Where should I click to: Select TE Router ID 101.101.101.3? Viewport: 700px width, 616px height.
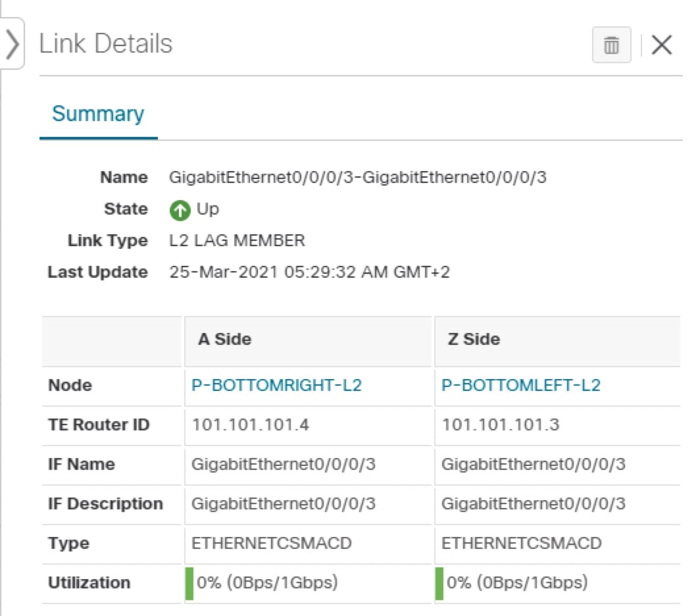(x=490, y=425)
